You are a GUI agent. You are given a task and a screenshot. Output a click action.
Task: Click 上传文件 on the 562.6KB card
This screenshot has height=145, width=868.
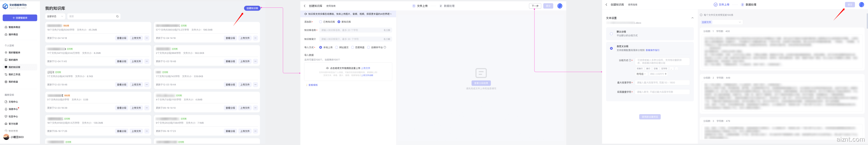pyautogui.click(x=245, y=61)
